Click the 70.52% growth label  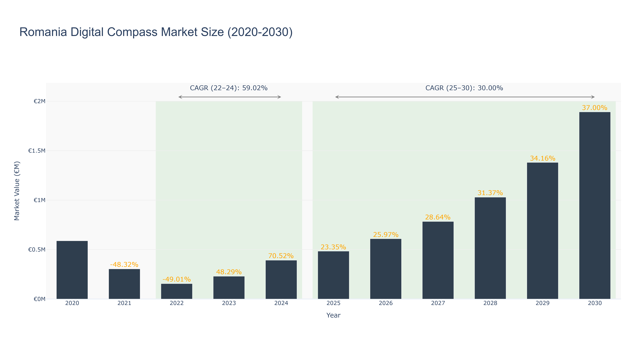[281, 256]
